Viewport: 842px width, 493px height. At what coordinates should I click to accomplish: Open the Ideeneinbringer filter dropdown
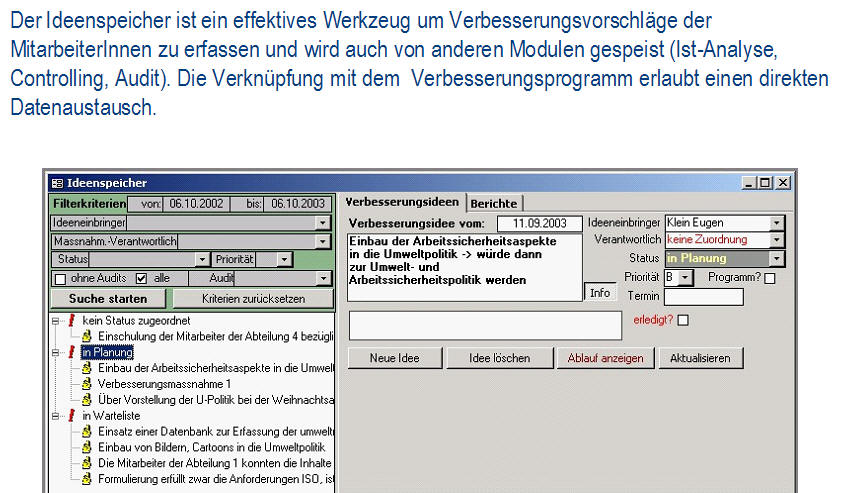tap(322, 223)
